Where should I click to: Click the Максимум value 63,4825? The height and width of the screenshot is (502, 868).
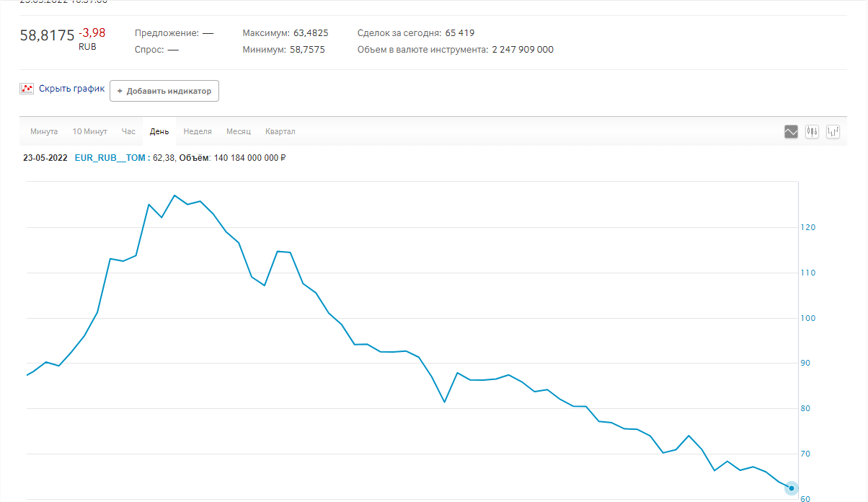311,33
